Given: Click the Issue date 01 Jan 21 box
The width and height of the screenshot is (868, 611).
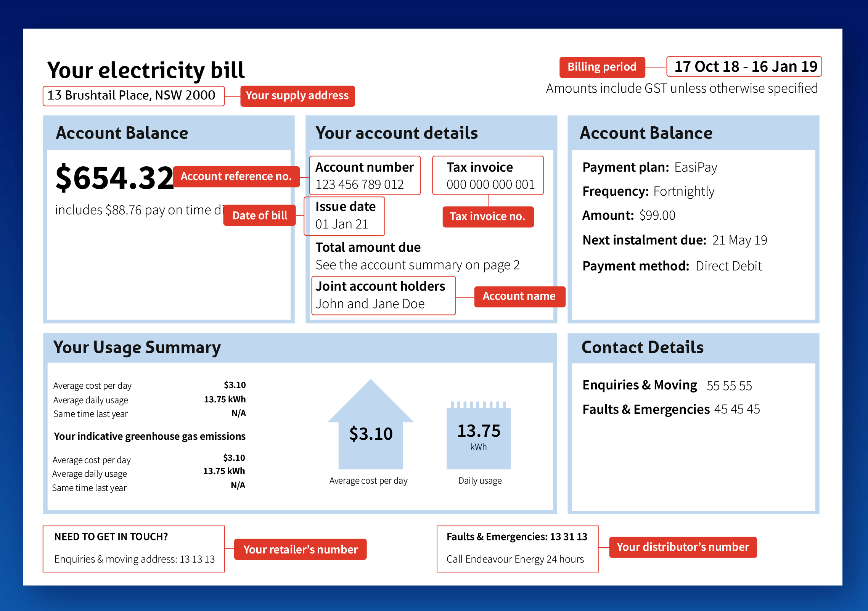Looking at the screenshot, I should 344,216.
